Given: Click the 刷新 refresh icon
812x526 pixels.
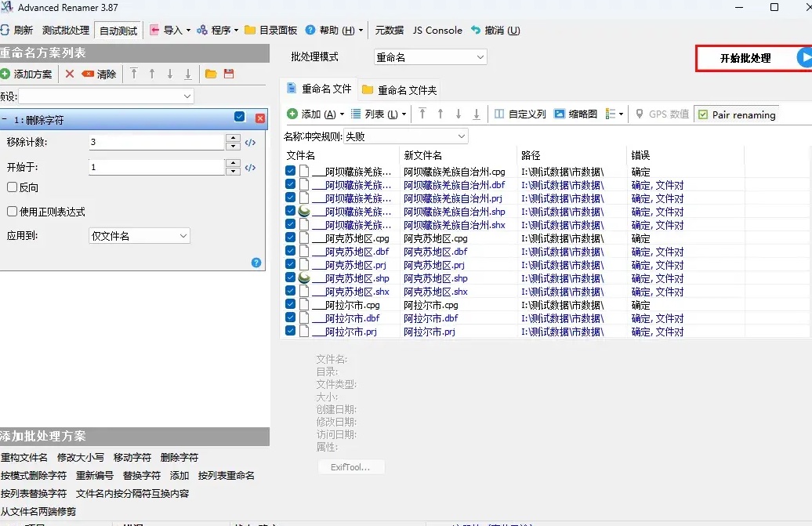Looking at the screenshot, I should point(7,30).
